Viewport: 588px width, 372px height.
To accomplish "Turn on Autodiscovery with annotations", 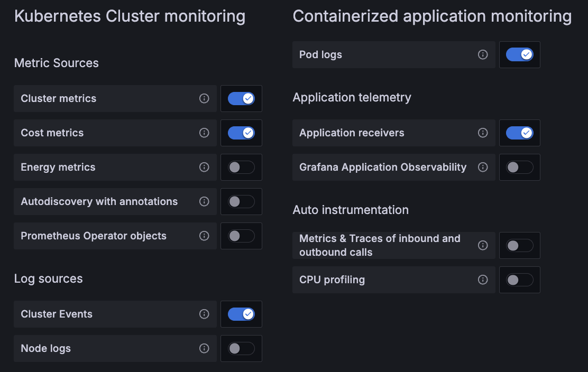I will pyautogui.click(x=241, y=201).
